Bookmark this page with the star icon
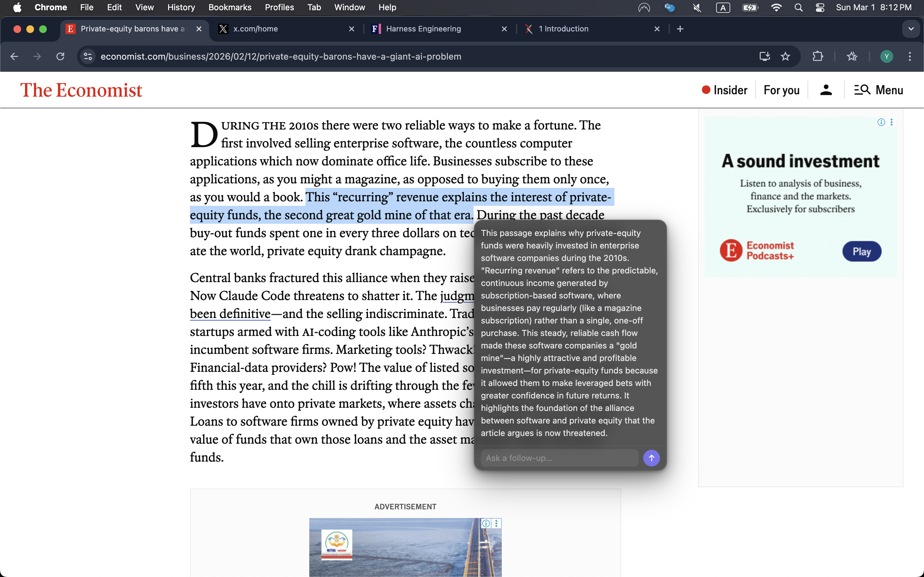The height and width of the screenshot is (577, 924). [786, 56]
